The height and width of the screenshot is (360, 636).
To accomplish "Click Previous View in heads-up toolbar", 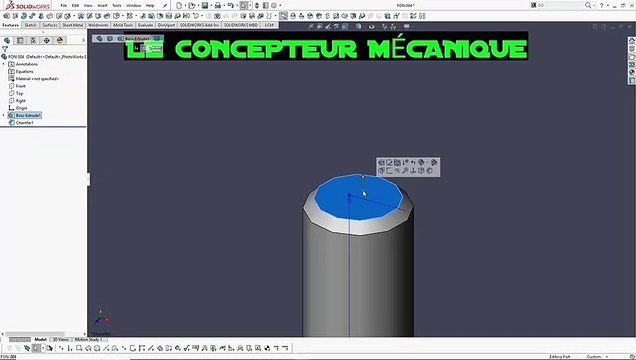I will point(328,26).
